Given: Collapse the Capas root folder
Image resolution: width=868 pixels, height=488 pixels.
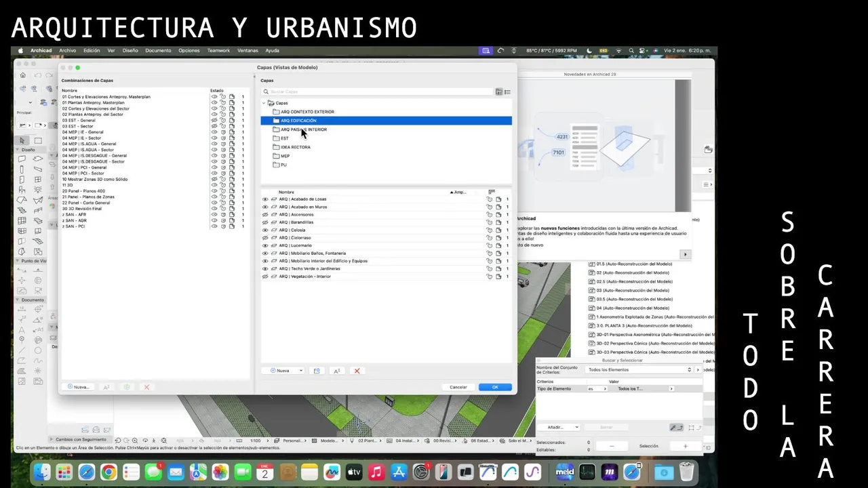Looking at the screenshot, I should [x=264, y=103].
